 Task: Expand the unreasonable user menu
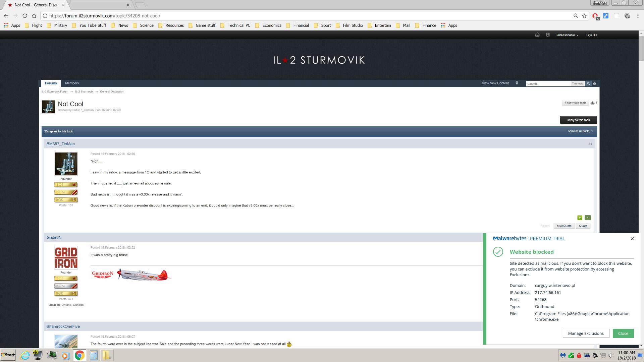(x=567, y=35)
